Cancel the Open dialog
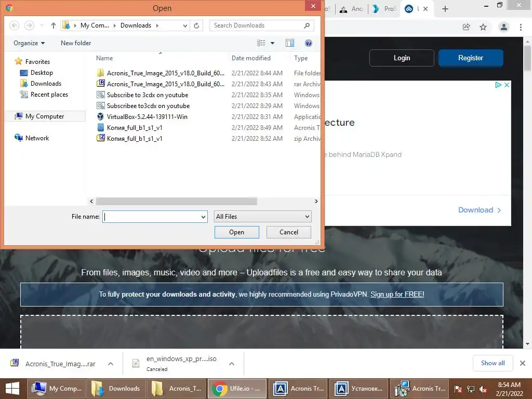 coord(289,232)
